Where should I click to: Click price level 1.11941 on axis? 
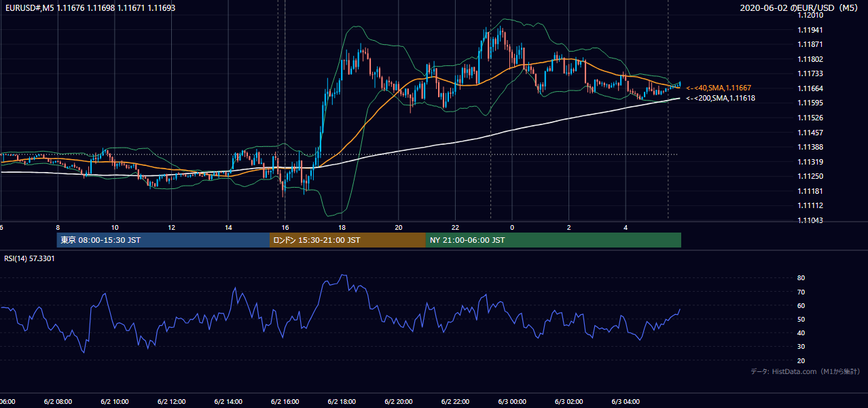811,30
